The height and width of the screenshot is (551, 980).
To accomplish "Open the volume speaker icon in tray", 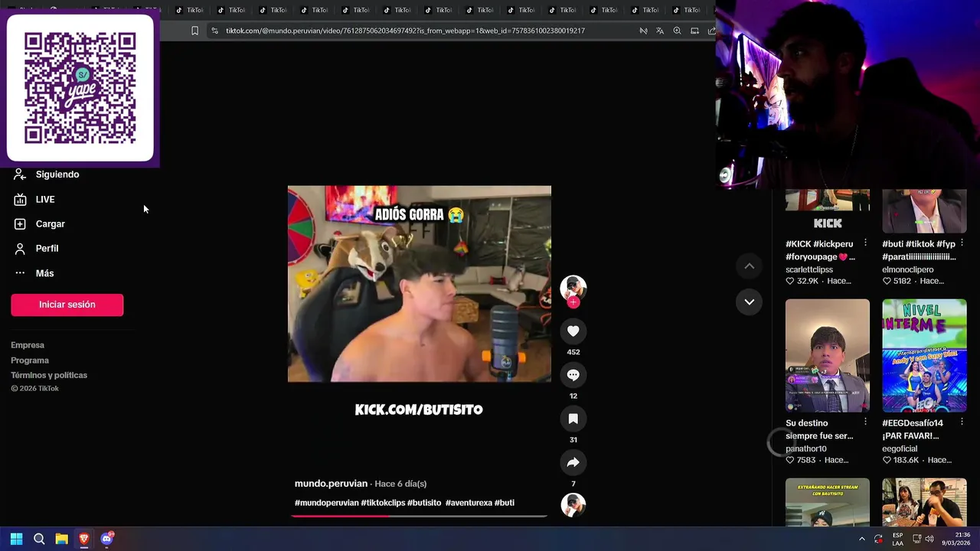I will [x=929, y=539].
